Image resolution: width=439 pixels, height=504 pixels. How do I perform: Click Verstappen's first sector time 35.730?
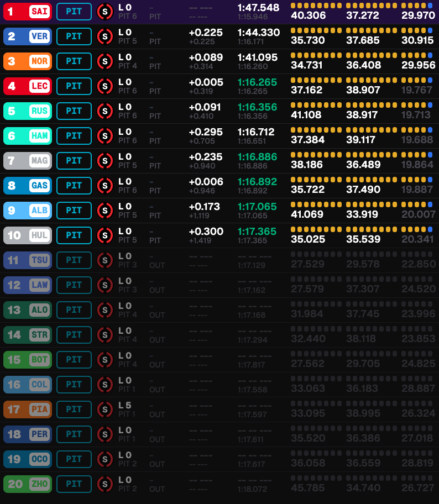[308, 40]
